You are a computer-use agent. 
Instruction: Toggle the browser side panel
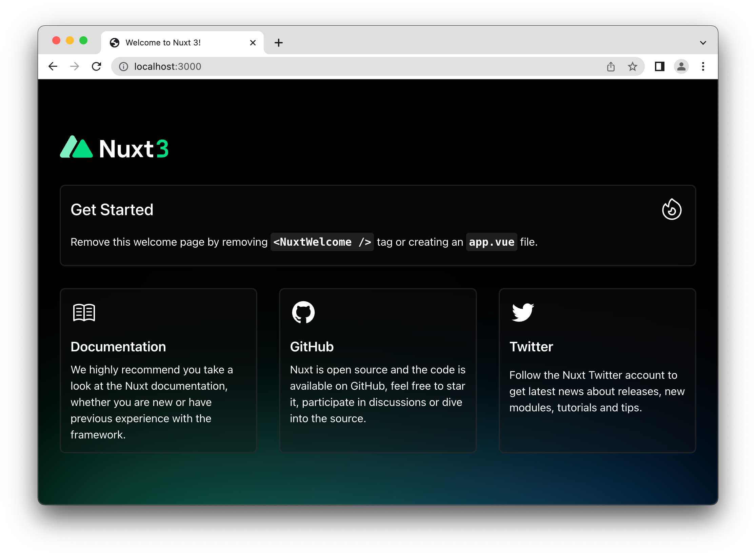[659, 67]
